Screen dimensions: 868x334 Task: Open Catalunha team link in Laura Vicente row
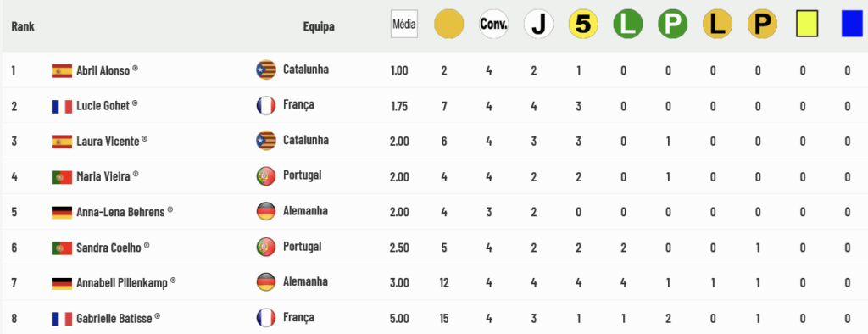[305, 140]
